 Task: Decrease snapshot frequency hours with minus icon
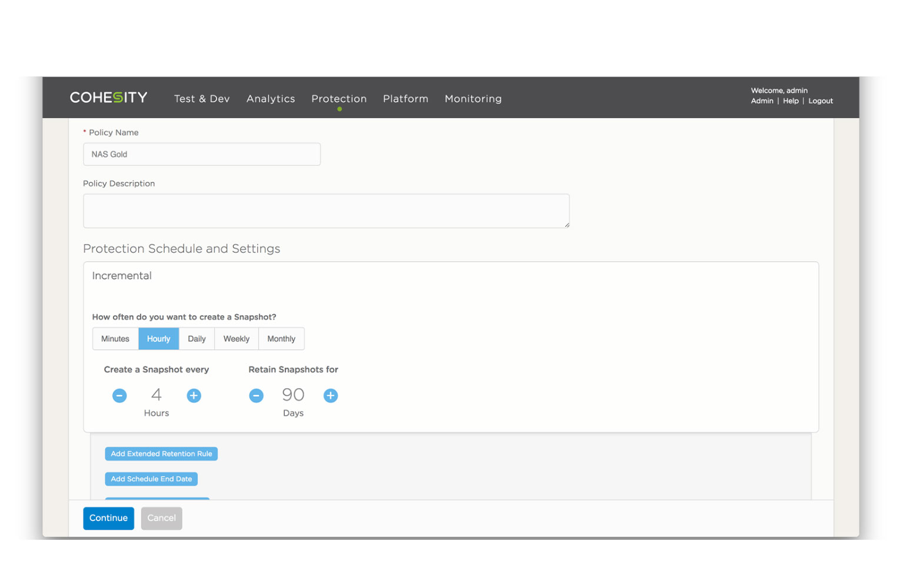tap(119, 396)
